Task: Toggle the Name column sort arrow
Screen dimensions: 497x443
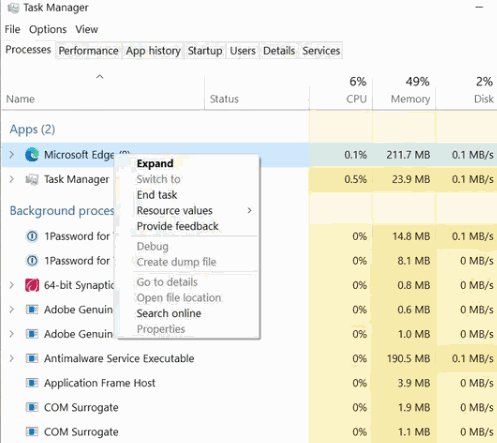Action: pos(100,77)
